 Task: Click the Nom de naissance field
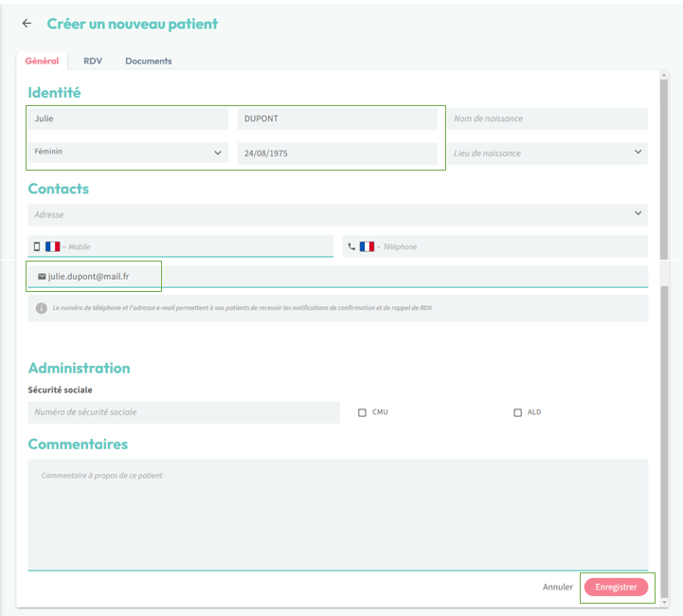point(548,118)
